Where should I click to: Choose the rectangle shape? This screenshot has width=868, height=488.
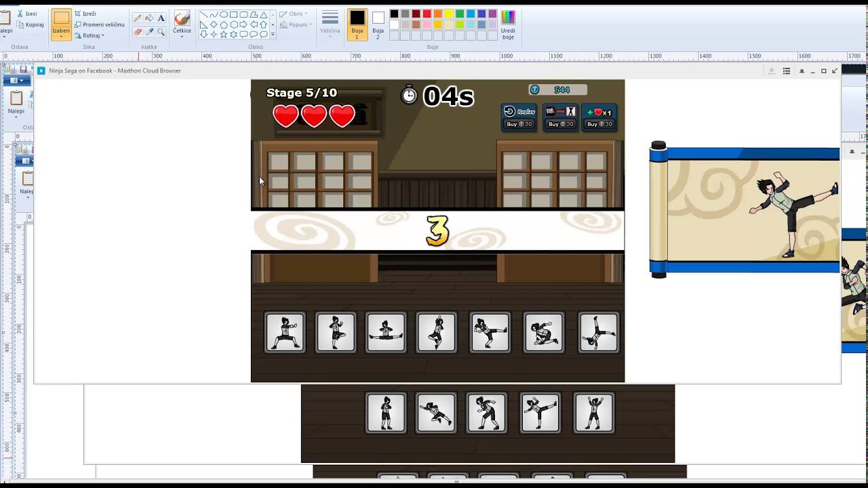point(234,15)
